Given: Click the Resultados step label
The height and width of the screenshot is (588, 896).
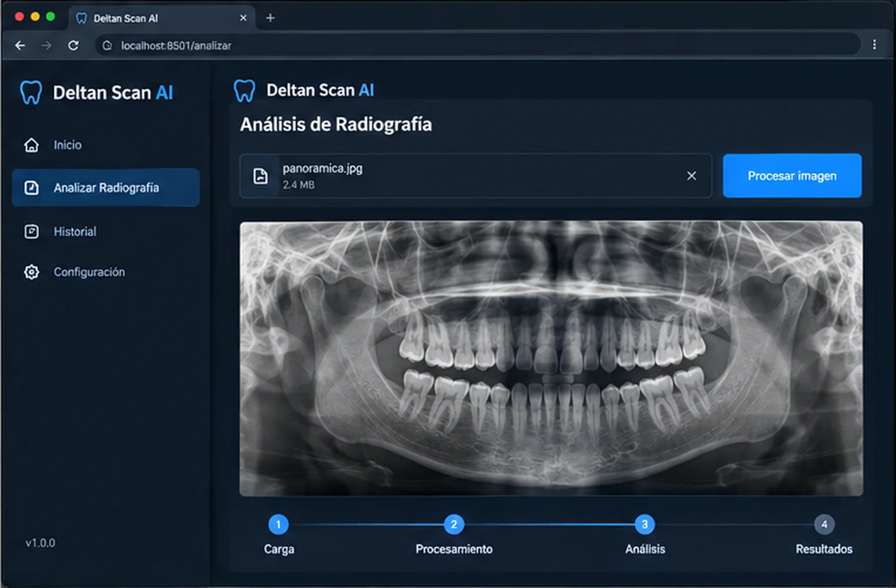Looking at the screenshot, I should [x=824, y=549].
